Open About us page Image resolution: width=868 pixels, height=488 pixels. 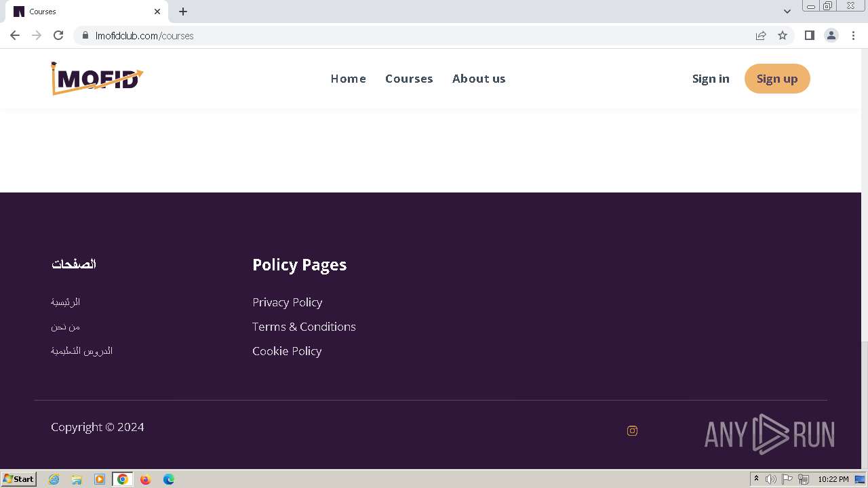pos(479,79)
